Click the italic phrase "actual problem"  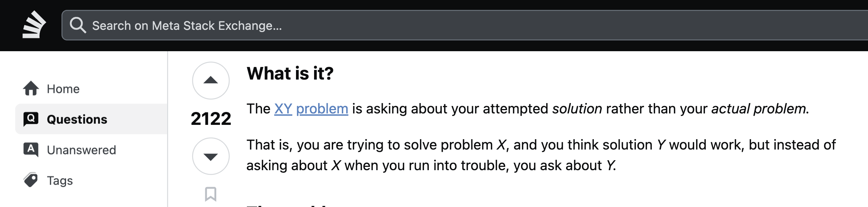click(758, 109)
